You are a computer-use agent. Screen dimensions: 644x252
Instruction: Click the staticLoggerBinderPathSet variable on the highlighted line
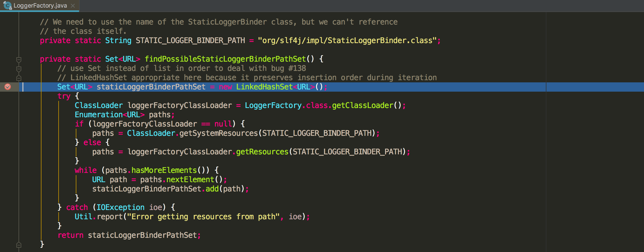[x=150, y=87]
